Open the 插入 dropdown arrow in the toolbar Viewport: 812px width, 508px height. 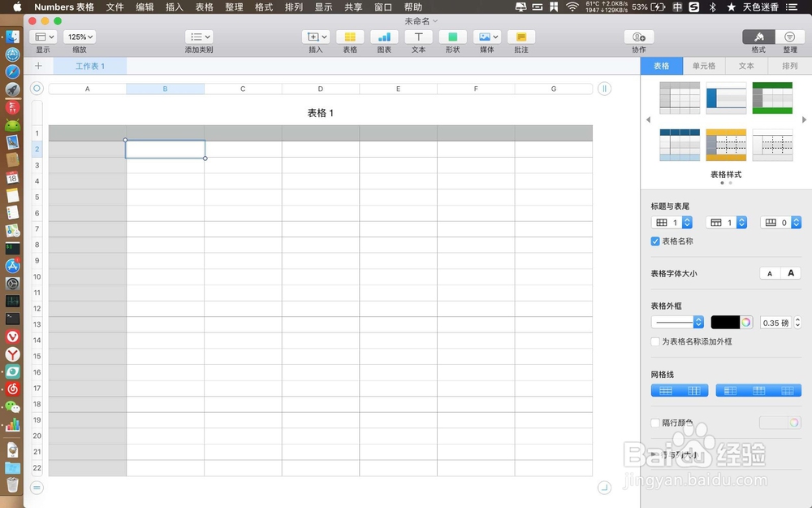point(324,37)
